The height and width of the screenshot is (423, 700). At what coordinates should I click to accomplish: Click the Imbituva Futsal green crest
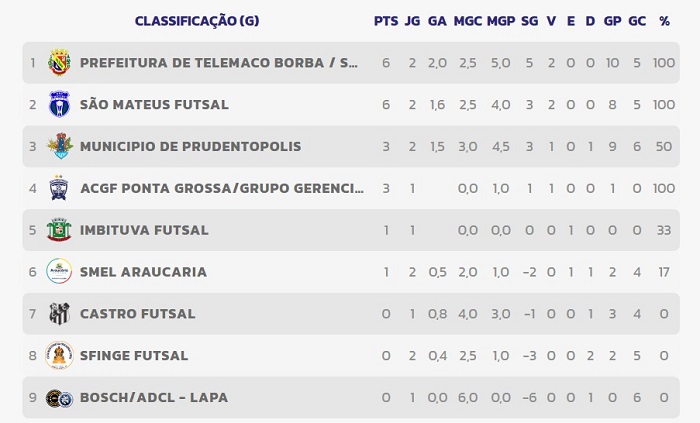click(x=59, y=230)
